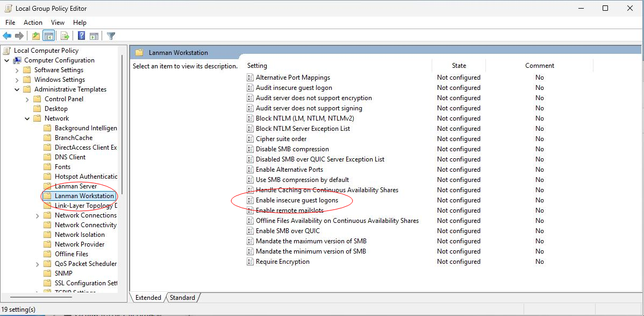Click the Filter funnel toolbar icon
Image resolution: width=644 pixels, height=316 pixels.
tap(111, 36)
